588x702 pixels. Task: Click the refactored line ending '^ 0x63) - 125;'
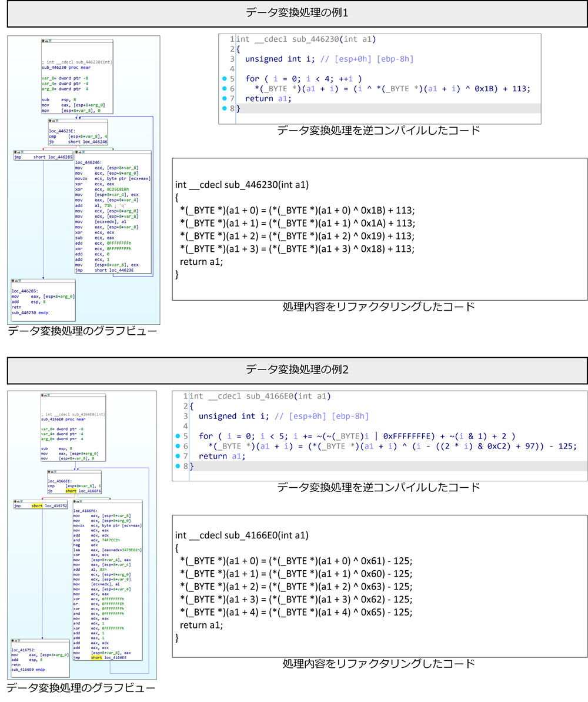296,587
